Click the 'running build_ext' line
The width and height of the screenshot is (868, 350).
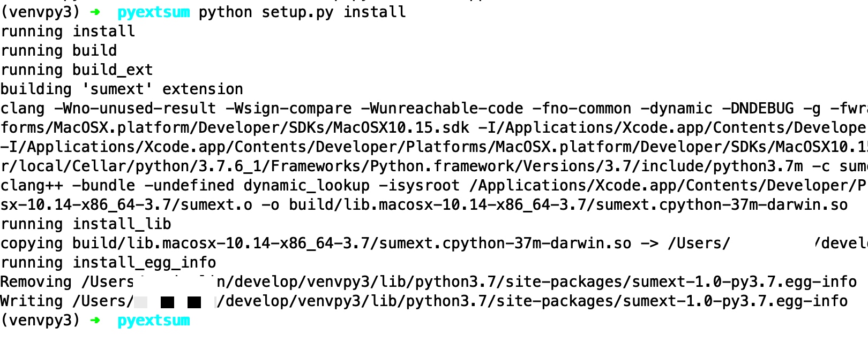pos(77,70)
